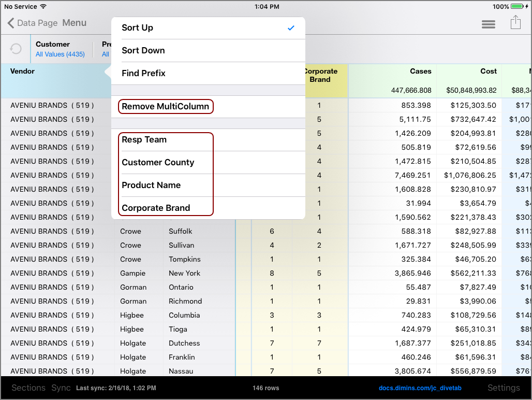This screenshot has width=532, height=400.
Task: Select Corporate Brand in the popup list
Action: [166, 208]
